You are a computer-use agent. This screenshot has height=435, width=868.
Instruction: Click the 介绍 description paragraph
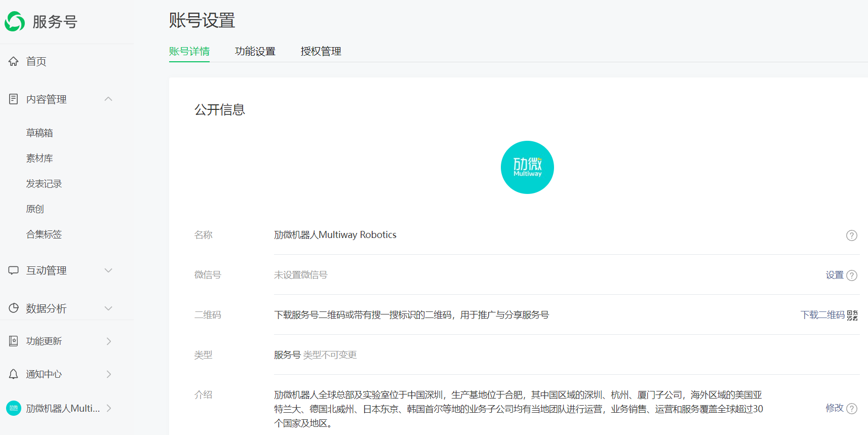coord(519,409)
